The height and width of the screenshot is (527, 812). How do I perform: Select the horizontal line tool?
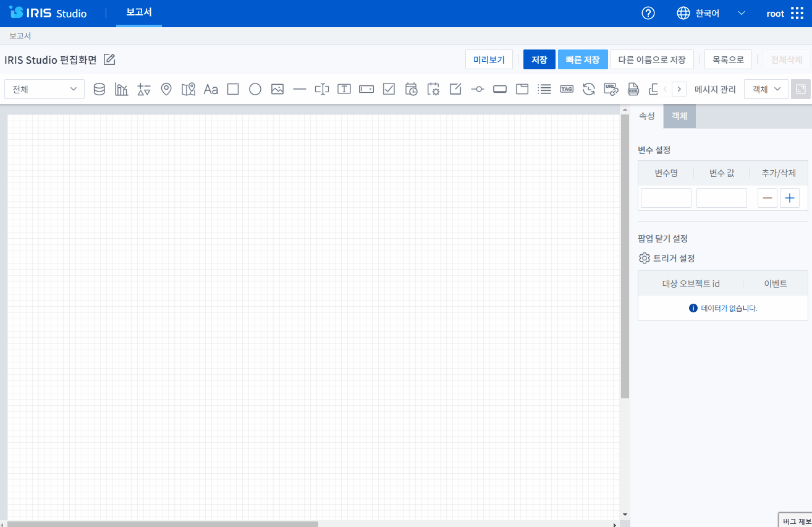click(300, 89)
